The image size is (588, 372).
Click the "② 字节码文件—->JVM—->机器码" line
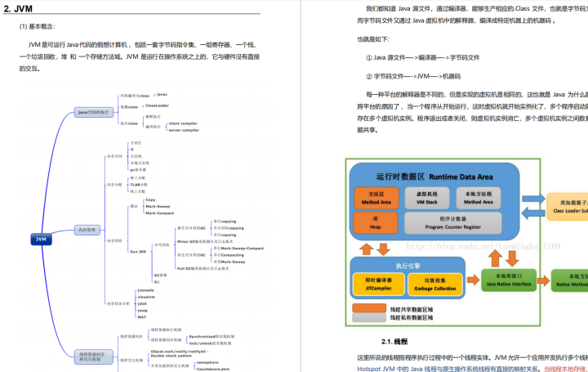413,76
